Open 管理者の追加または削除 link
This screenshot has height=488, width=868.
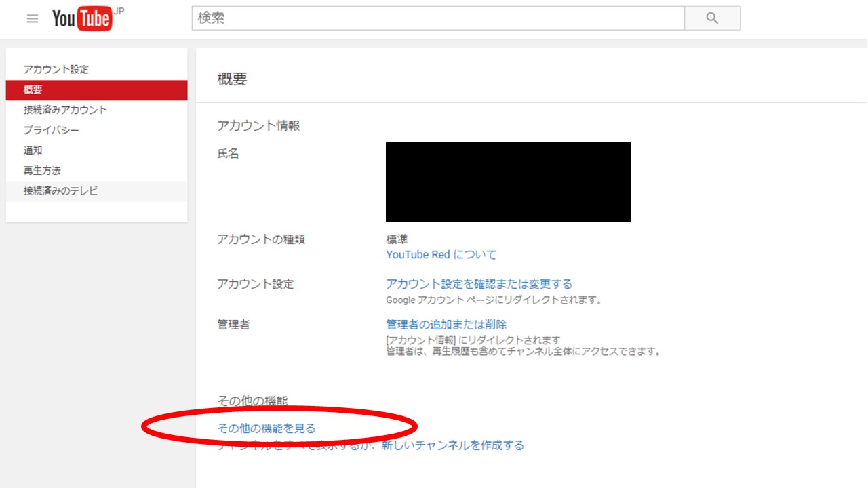tap(446, 325)
